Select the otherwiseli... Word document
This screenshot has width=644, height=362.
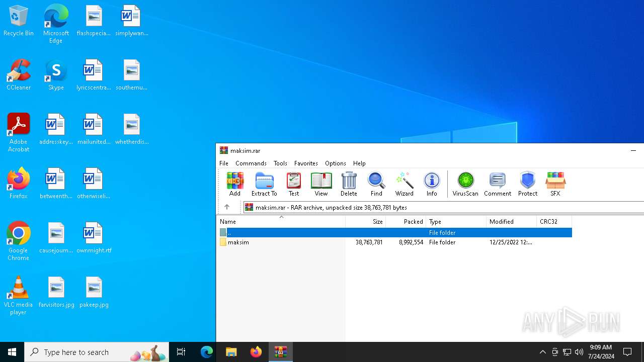point(94,184)
